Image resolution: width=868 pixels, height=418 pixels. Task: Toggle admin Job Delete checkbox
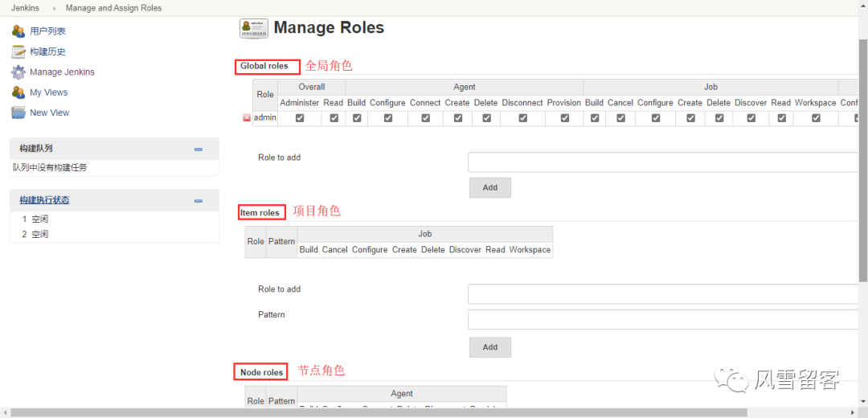[x=719, y=118]
